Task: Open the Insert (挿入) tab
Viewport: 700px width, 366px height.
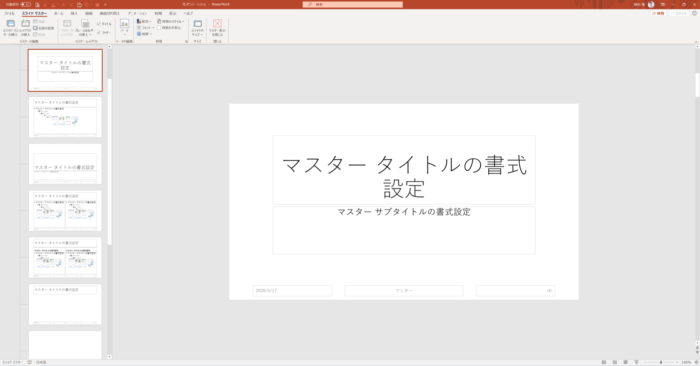Action: [74, 13]
